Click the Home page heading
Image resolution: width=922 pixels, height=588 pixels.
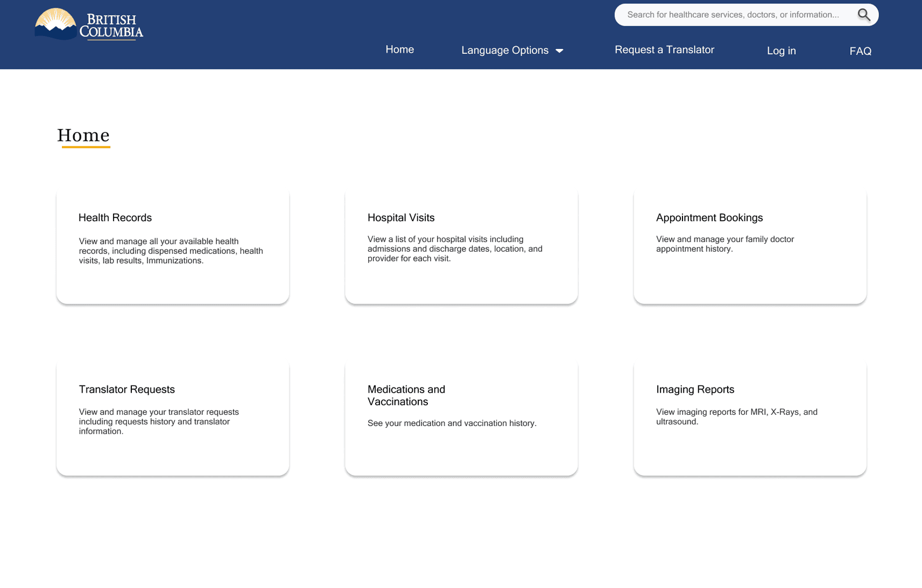pos(83,135)
